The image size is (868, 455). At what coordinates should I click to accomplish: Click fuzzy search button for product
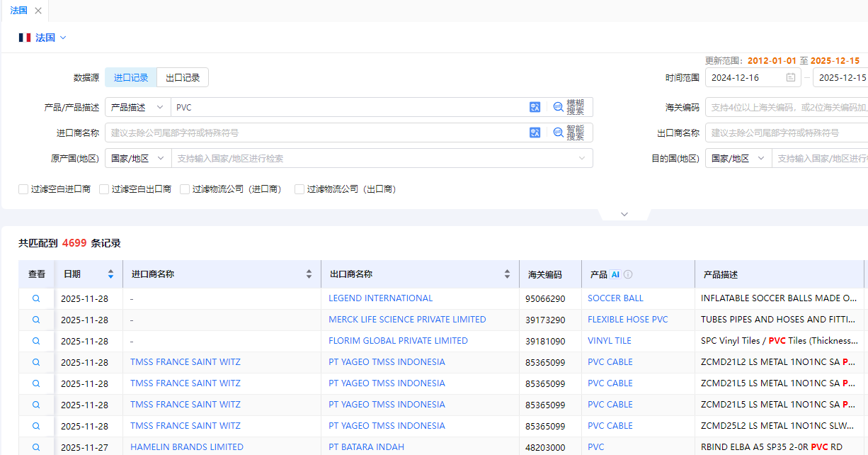click(569, 107)
